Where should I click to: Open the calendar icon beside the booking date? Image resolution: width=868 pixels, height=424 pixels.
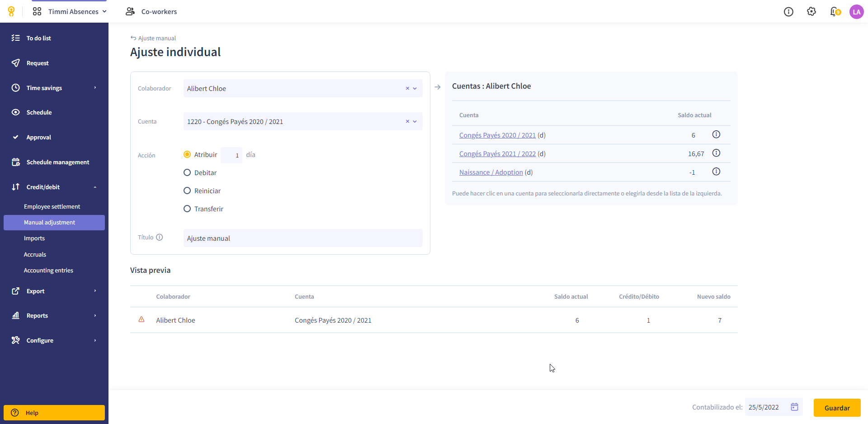click(794, 407)
